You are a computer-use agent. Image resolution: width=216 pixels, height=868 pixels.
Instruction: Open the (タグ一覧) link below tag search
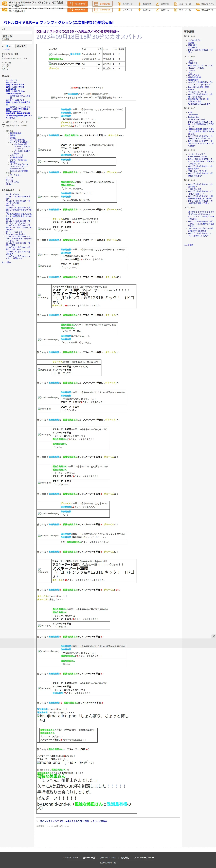[6, 50]
